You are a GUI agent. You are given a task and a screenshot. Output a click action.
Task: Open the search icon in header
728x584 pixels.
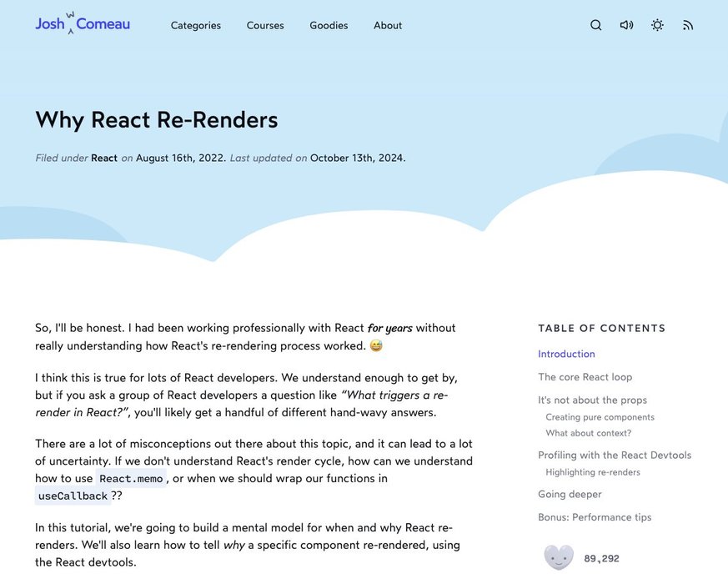[x=595, y=25]
